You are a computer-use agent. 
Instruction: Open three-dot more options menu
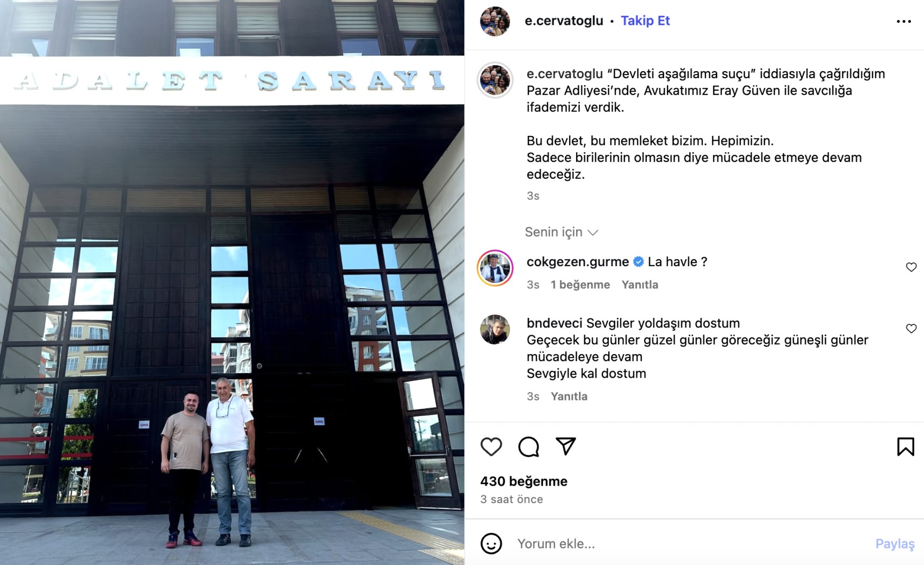(x=904, y=21)
